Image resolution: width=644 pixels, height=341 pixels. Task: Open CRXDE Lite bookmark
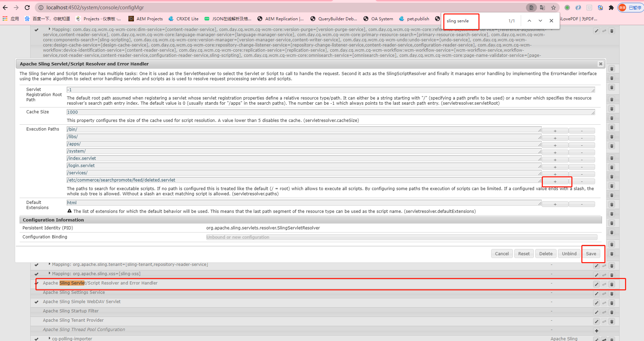coord(183,19)
